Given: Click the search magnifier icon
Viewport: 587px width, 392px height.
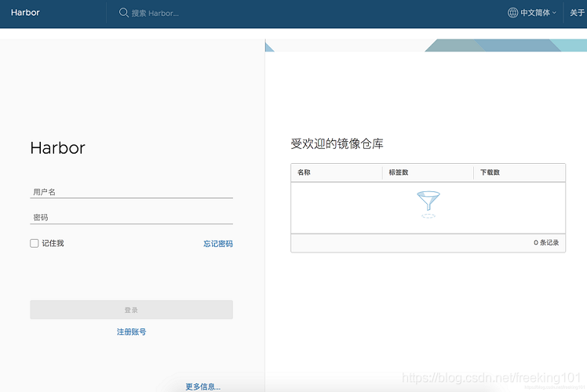Looking at the screenshot, I should click(123, 13).
